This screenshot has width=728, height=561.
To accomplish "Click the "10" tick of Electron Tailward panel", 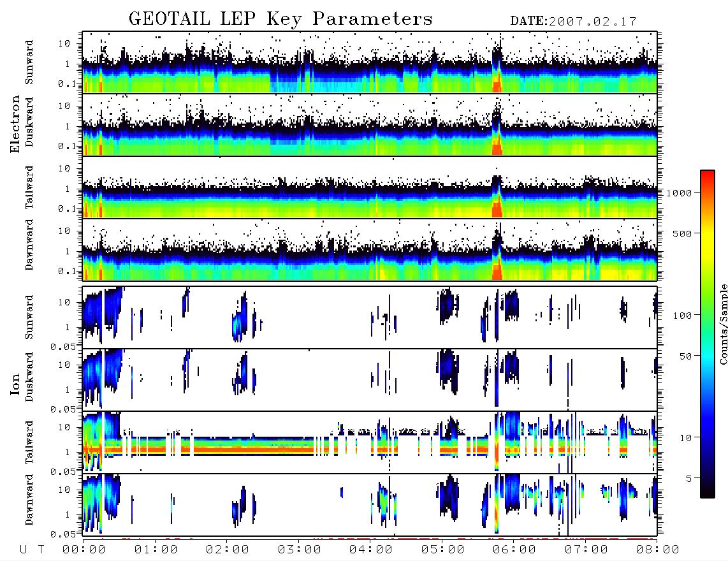I will click(64, 168).
